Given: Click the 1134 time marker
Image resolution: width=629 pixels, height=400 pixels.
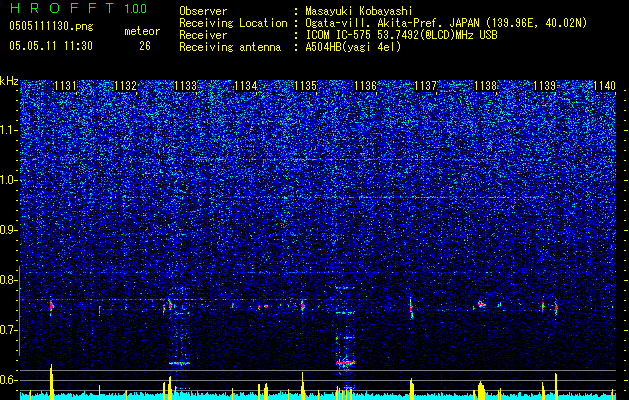Looking at the screenshot, I should click(246, 86).
